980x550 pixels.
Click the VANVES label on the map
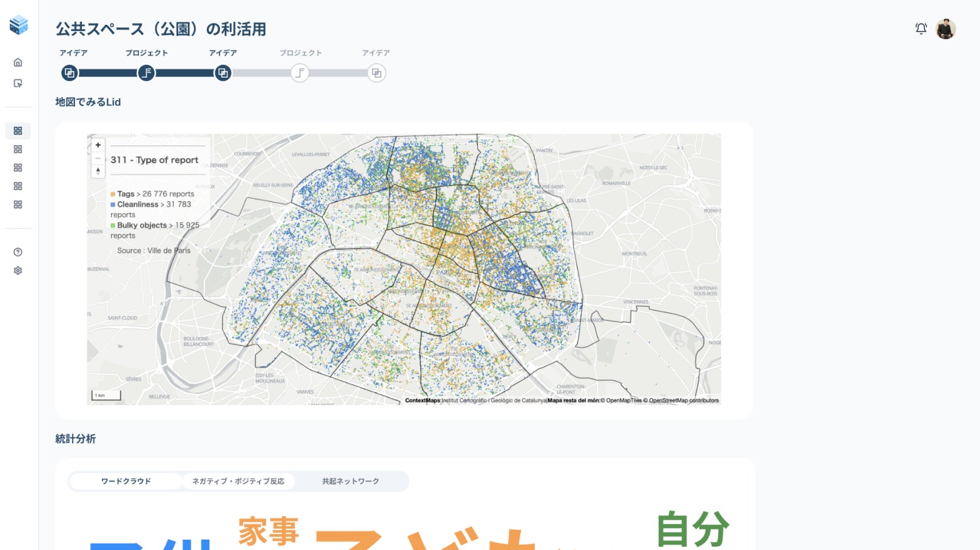(305, 392)
